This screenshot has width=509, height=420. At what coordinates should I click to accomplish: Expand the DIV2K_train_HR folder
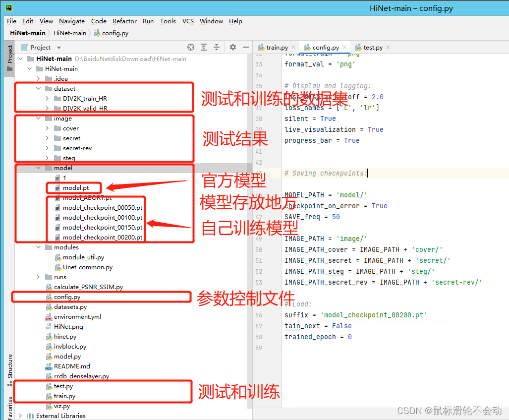point(48,98)
